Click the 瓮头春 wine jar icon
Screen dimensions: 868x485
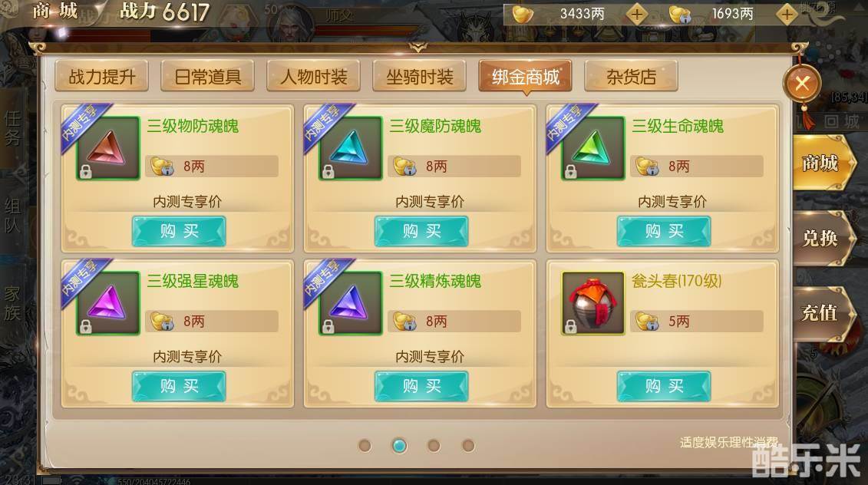point(593,303)
